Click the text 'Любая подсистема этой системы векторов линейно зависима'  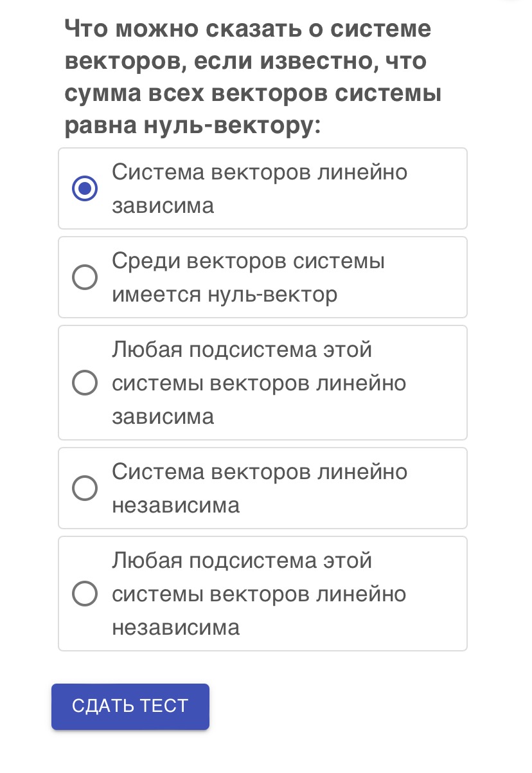pyautogui.click(x=260, y=383)
